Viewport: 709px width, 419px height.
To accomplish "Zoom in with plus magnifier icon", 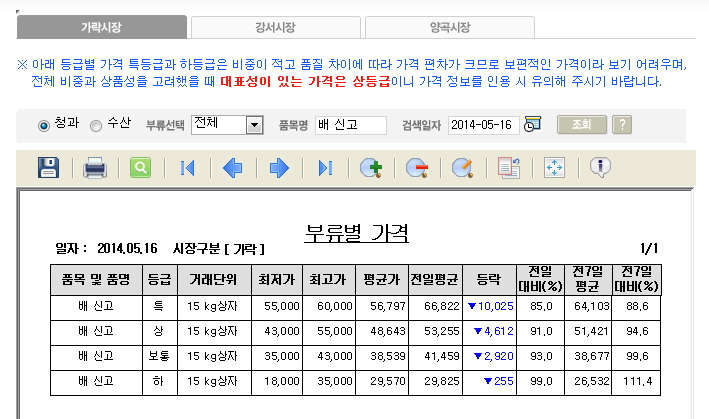I will pyautogui.click(x=371, y=168).
